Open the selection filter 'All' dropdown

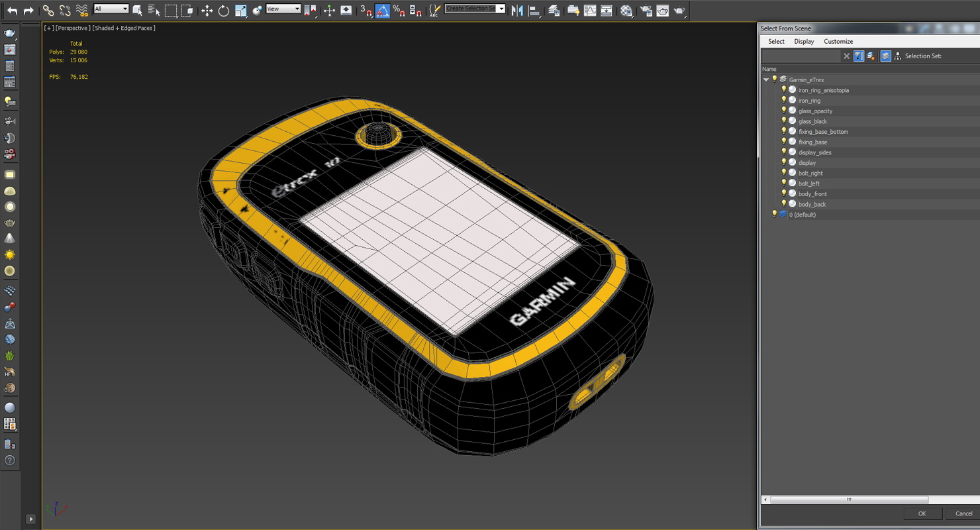point(111,9)
